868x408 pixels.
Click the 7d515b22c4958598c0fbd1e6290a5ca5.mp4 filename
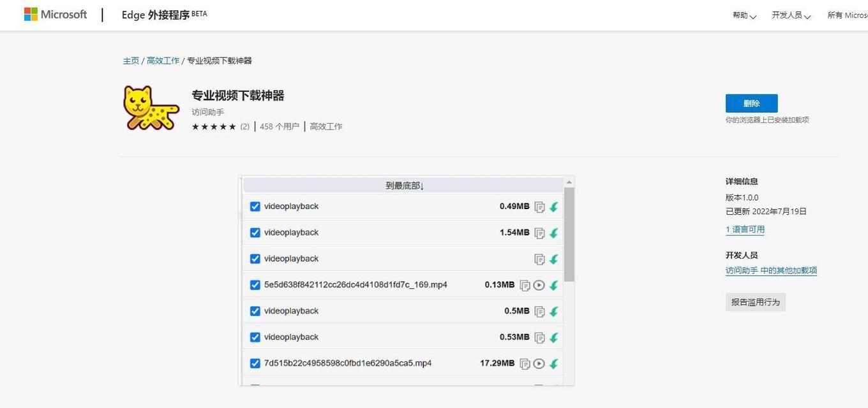coord(348,363)
